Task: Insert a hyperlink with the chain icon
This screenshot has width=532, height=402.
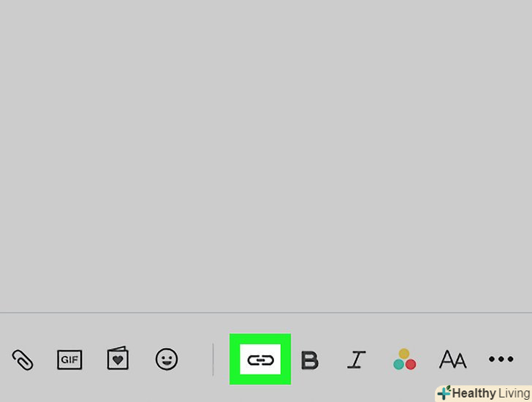Action: click(261, 360)
